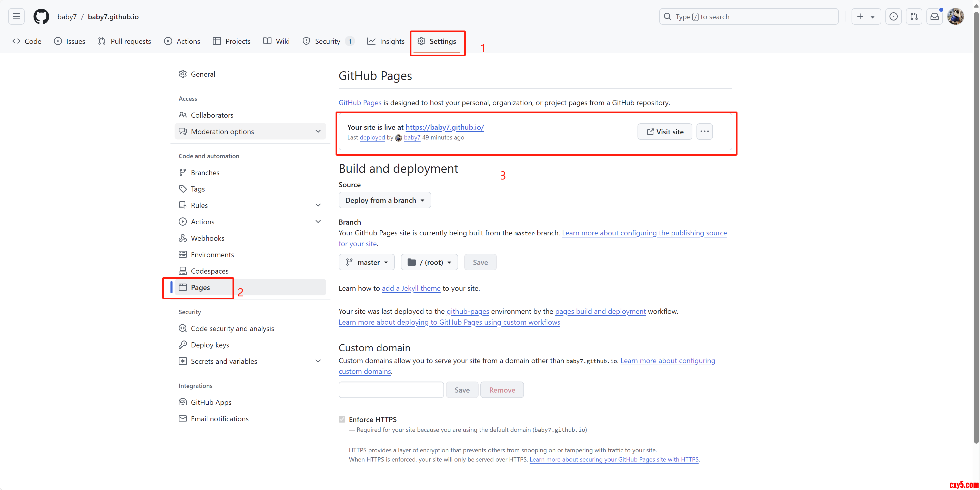The width and height of the screenshot is (980, 490).
Task: Open the user avatar profile menu
Action: point(955,16)
